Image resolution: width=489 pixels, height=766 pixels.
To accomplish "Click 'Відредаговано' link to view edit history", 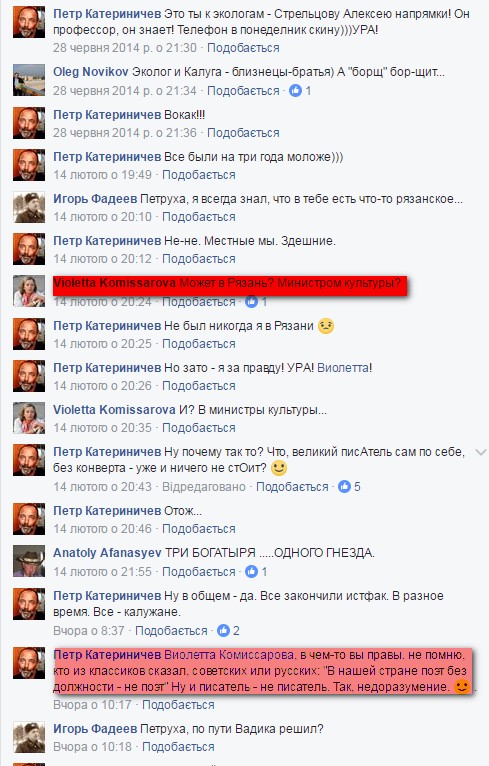I will click(204, 487).
